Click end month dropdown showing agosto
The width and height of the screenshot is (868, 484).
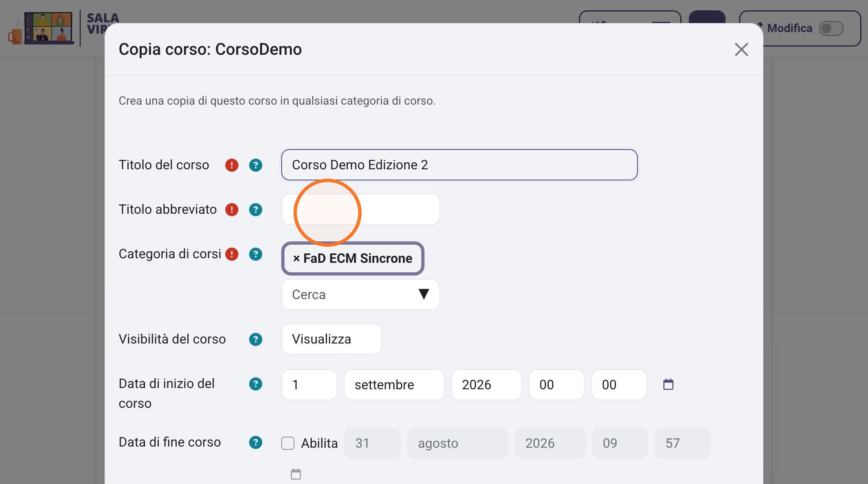[457, 443]
